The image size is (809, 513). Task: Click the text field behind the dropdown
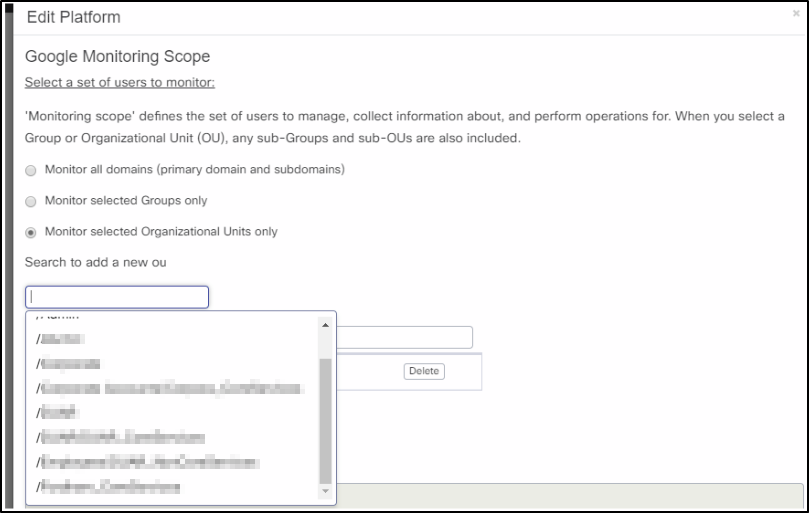(x=404, y=338)
